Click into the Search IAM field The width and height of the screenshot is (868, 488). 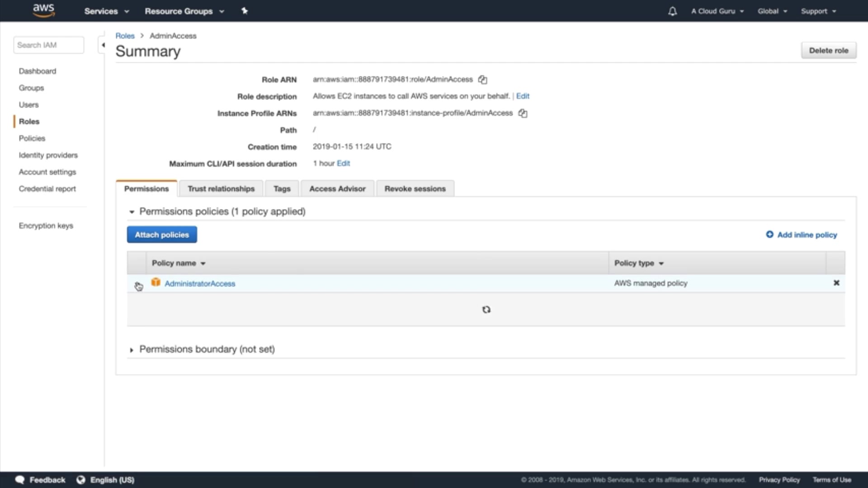pos(48,45)
